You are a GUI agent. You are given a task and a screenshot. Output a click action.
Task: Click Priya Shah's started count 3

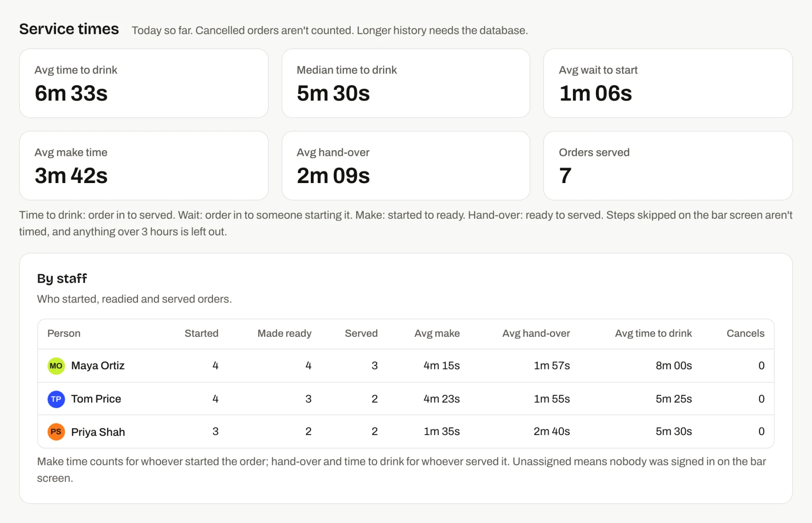tap(216, 431)
